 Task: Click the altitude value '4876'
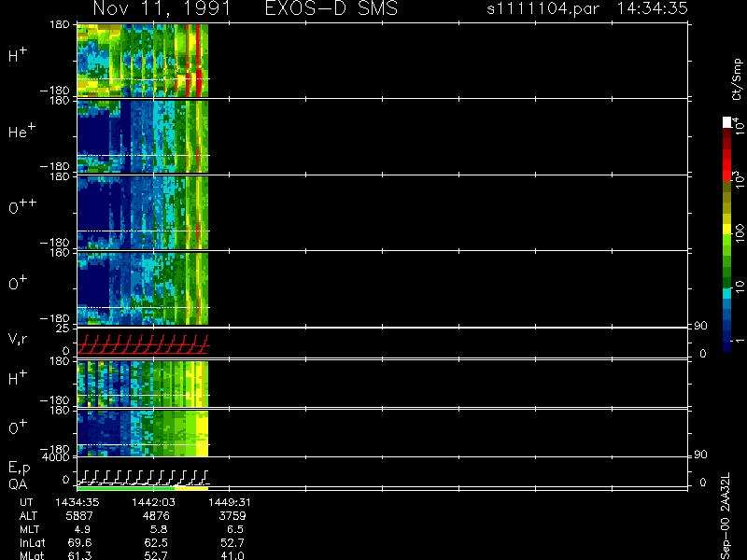tap(156, 516)
